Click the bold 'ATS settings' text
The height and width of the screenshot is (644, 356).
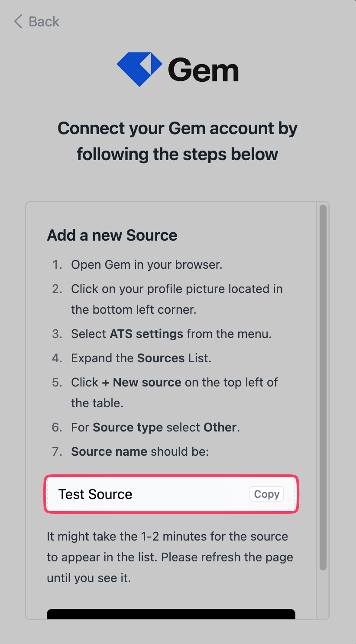tap(146, 334)
